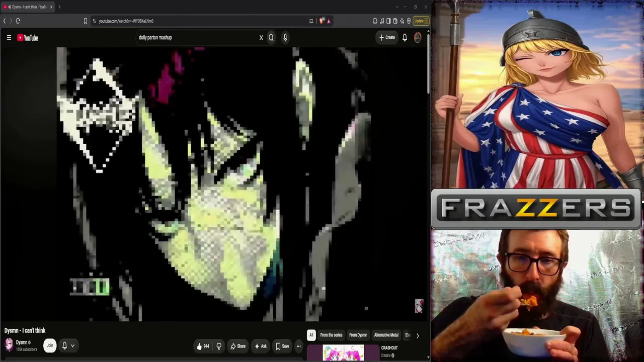Dislike the video with thumbs-down
The height and width of the screenshot is (362, 644).
219,346
